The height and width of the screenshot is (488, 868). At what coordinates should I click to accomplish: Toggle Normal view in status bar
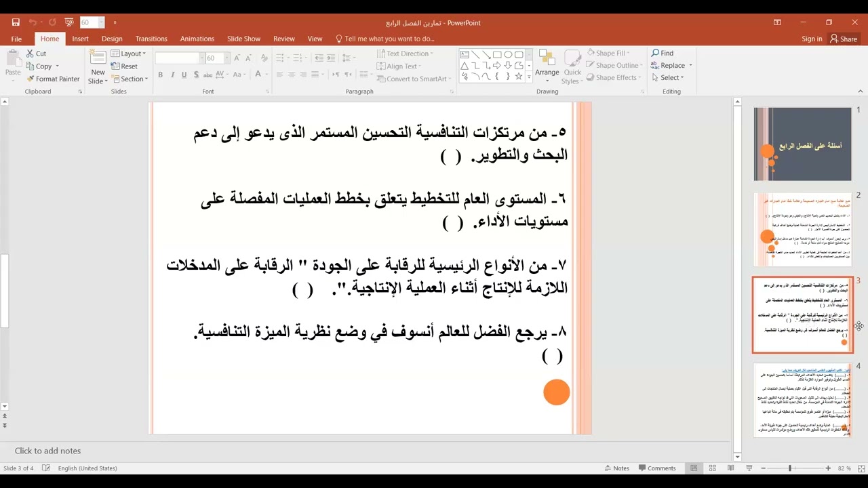(x=694, y=468)
